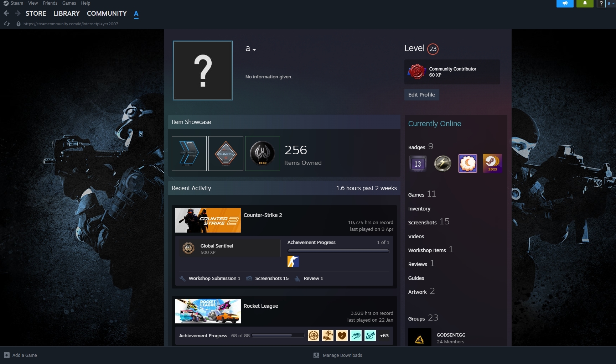This screenshot has width=616, height=364.
Task: Open the Badges link
Action: click(417, 147)
